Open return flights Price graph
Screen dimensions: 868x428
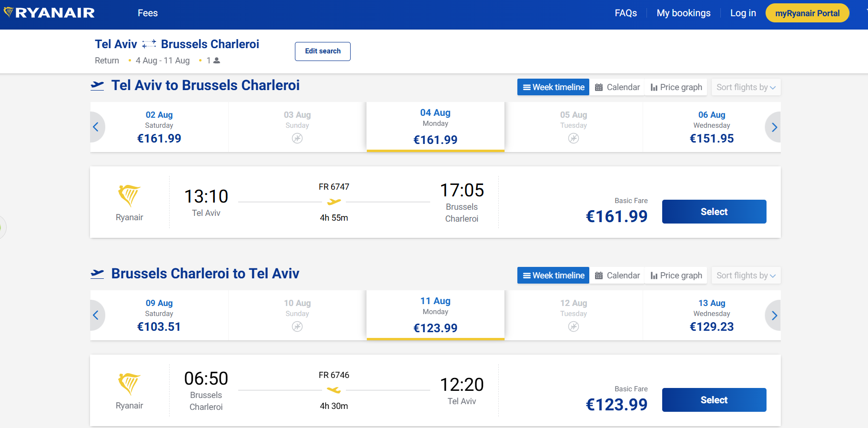pyautogui.click(x=676, y=275)
